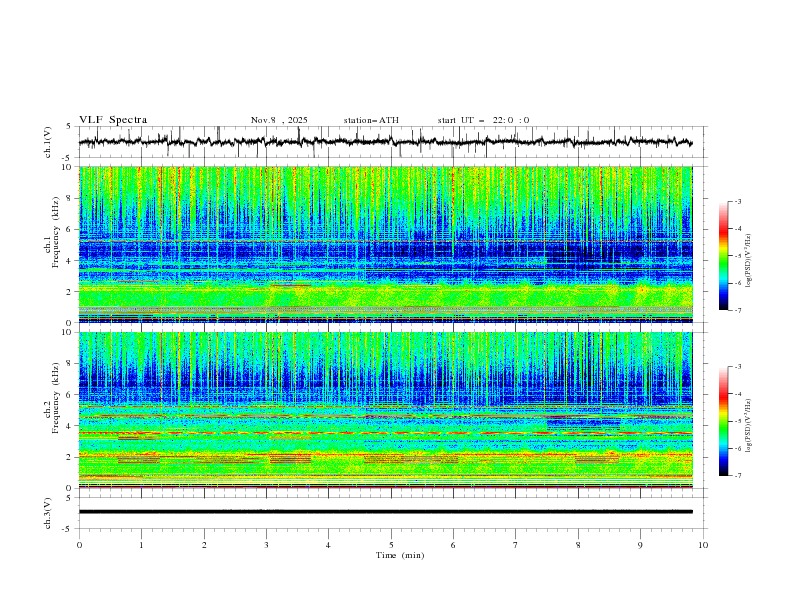Click the time axis tick label '9'
The width and height of the screenshot is (792, 612).
[x=640, y=545]
